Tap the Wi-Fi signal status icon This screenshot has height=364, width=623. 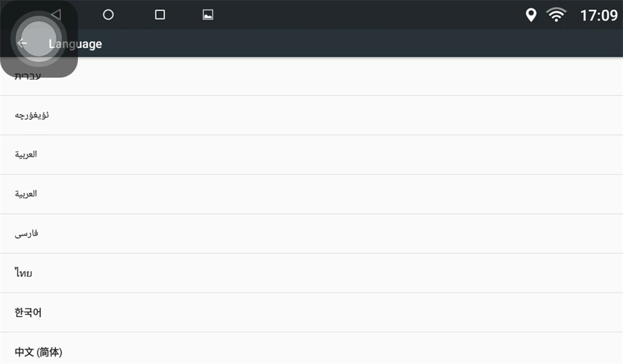(x=556, y=15)
